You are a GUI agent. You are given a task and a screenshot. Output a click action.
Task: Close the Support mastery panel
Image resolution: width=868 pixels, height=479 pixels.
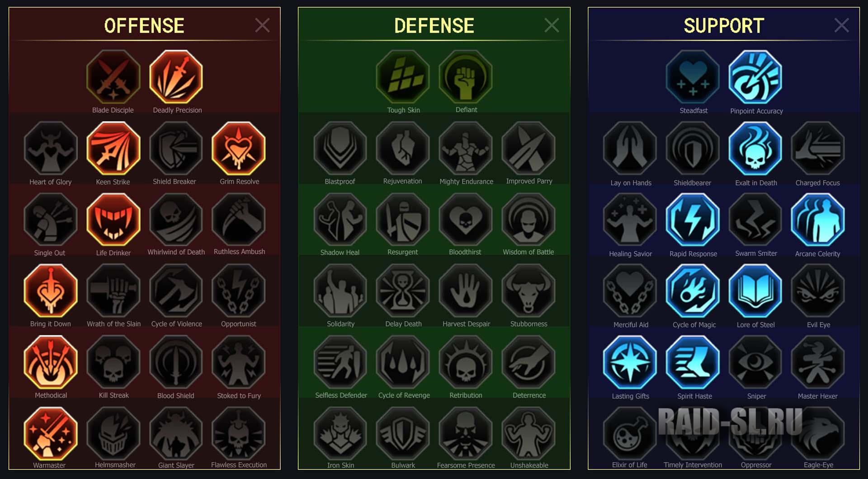tap(841, 25)
